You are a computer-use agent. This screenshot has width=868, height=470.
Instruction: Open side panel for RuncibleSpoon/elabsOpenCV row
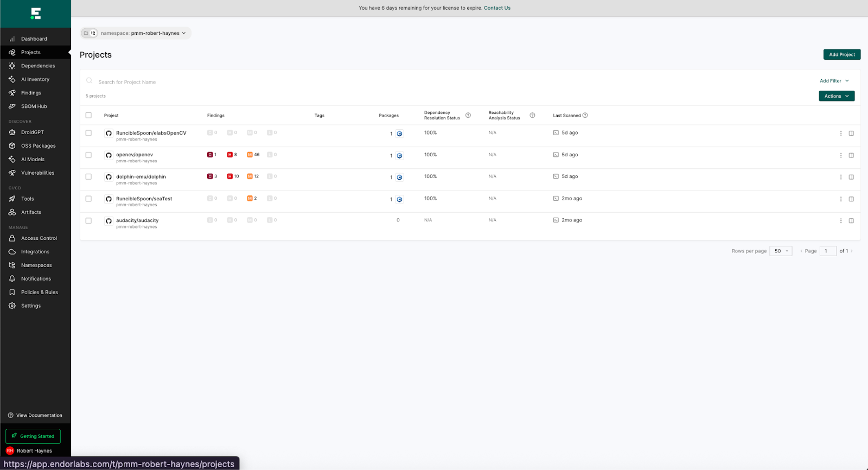(x=851, y=134)
